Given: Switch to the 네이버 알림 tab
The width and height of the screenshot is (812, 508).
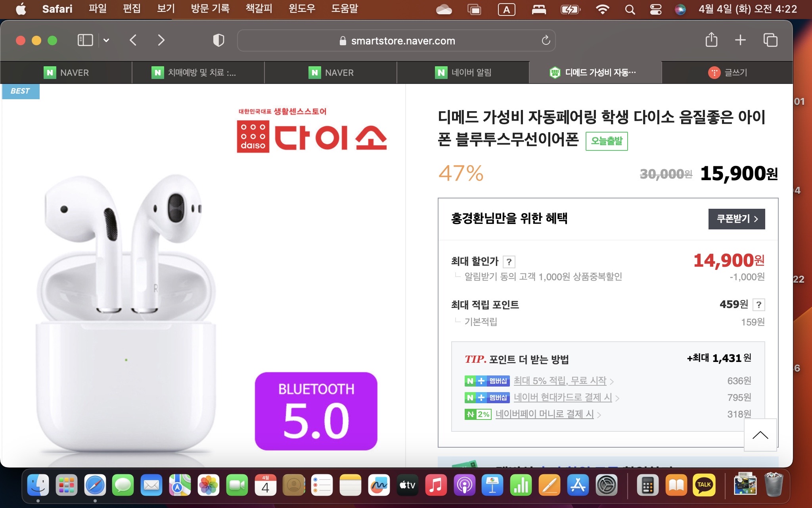Looking at the screenshot, I should (x=463, y=72).
